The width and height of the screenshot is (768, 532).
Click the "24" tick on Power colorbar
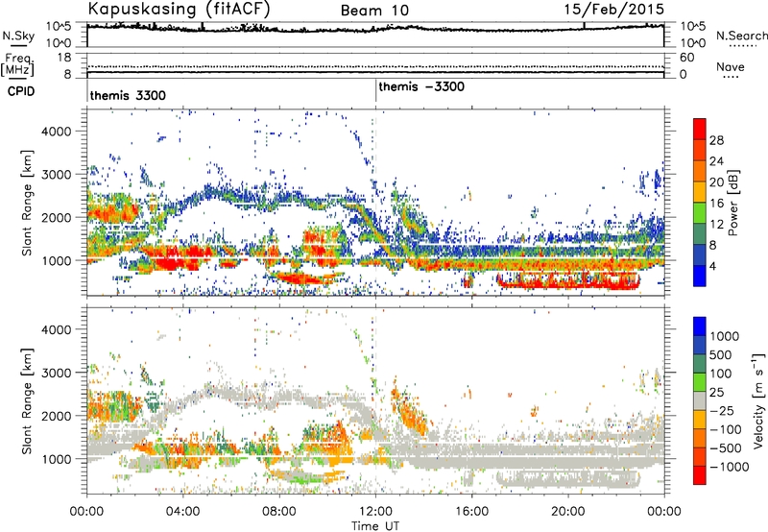(716, 161)
